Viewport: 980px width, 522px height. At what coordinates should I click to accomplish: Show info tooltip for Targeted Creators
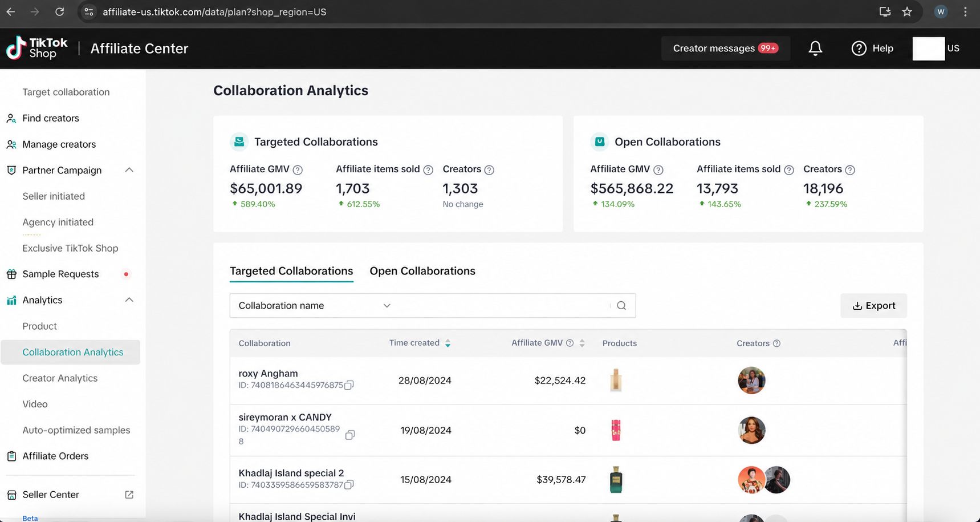(x=489, y=169)
